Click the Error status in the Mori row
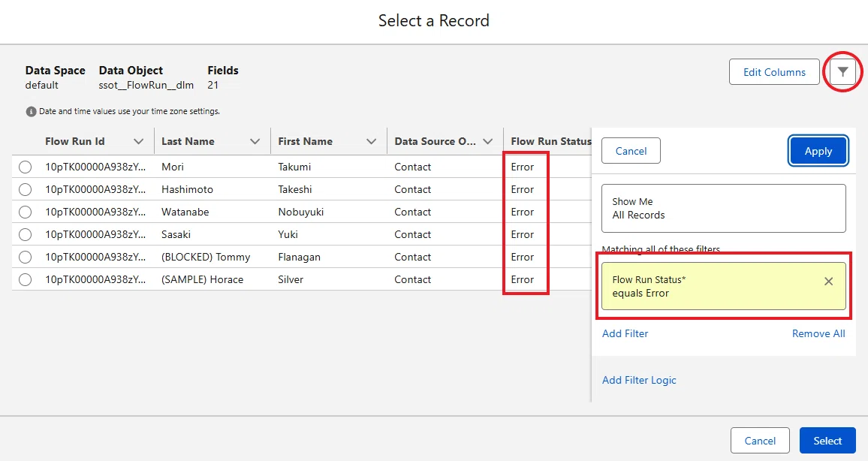The image size is (868, 461). click(x=522, y=167)
